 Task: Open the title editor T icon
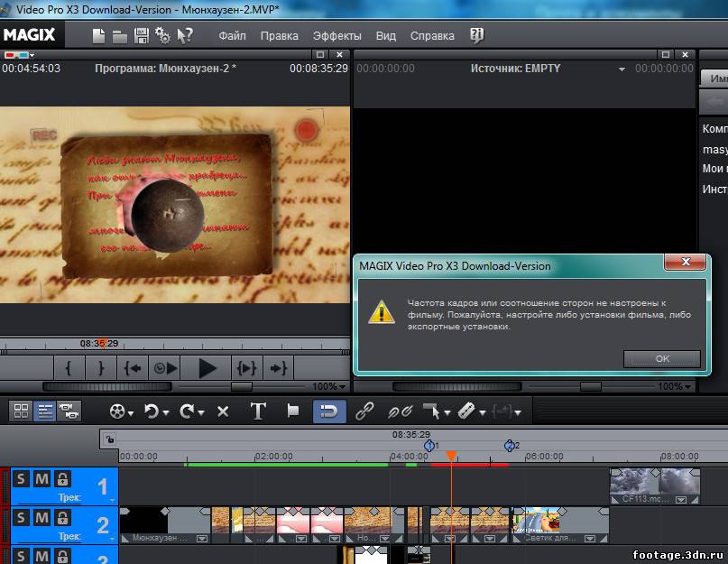(258, 411)
